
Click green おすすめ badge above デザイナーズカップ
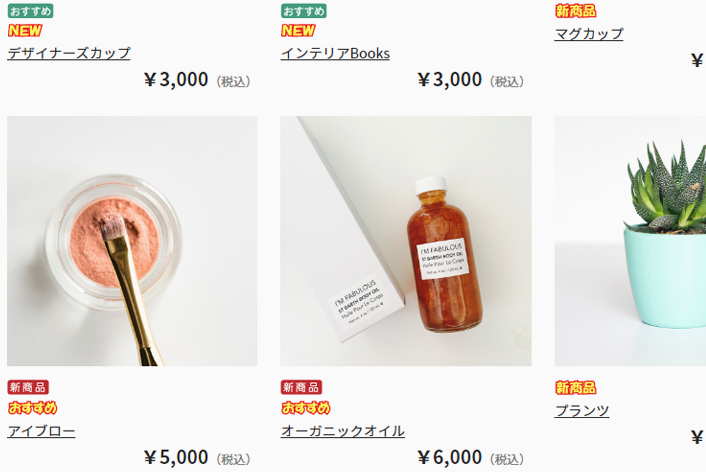pyautogui.click(x=30, y=11)
